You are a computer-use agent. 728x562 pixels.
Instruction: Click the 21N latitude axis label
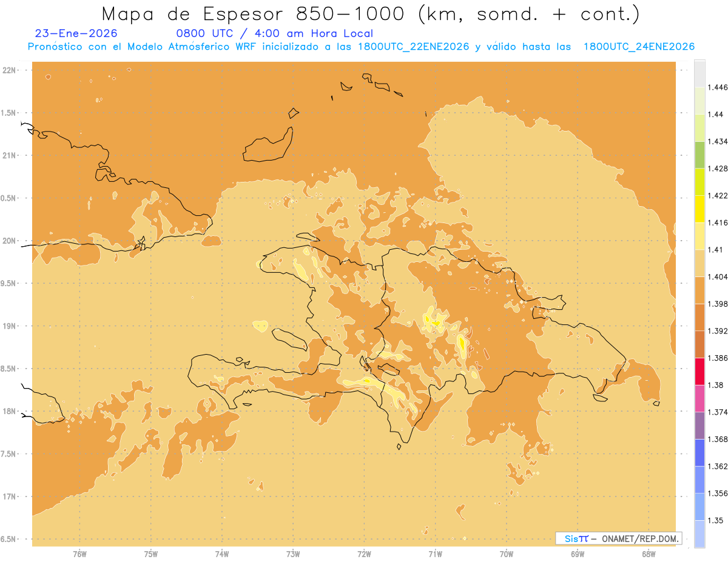pos(9,155)
